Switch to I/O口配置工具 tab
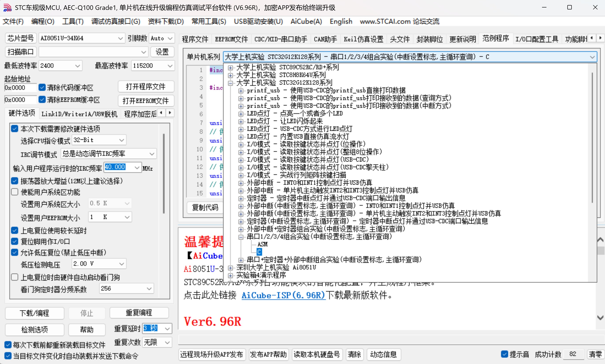605x364 pixels. pos(537,39)
